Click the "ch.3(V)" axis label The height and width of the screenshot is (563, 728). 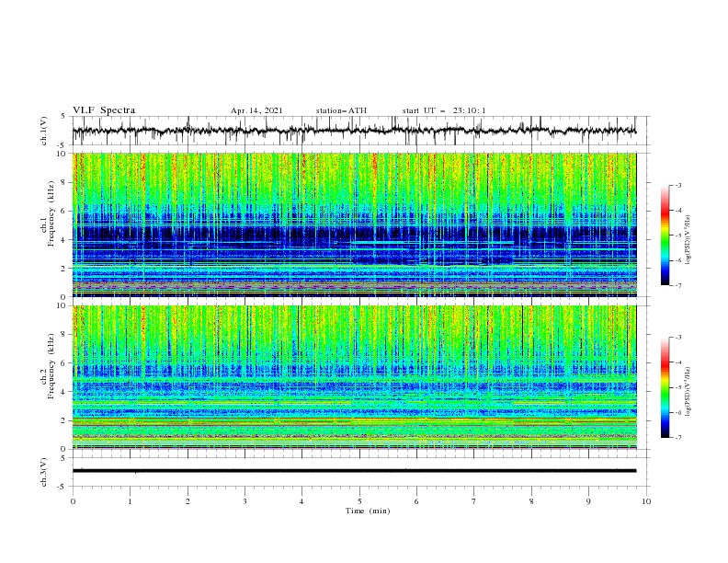point(44,472)
